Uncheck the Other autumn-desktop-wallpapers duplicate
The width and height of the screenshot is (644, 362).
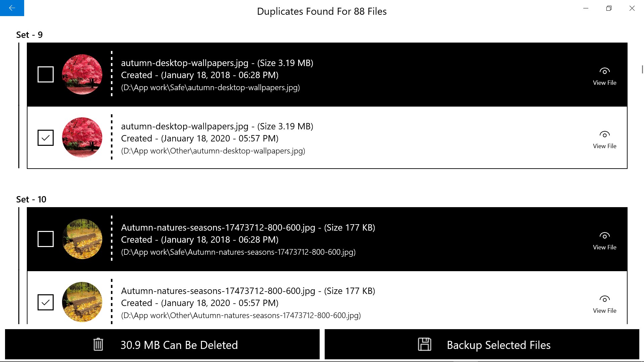(45, 138)
